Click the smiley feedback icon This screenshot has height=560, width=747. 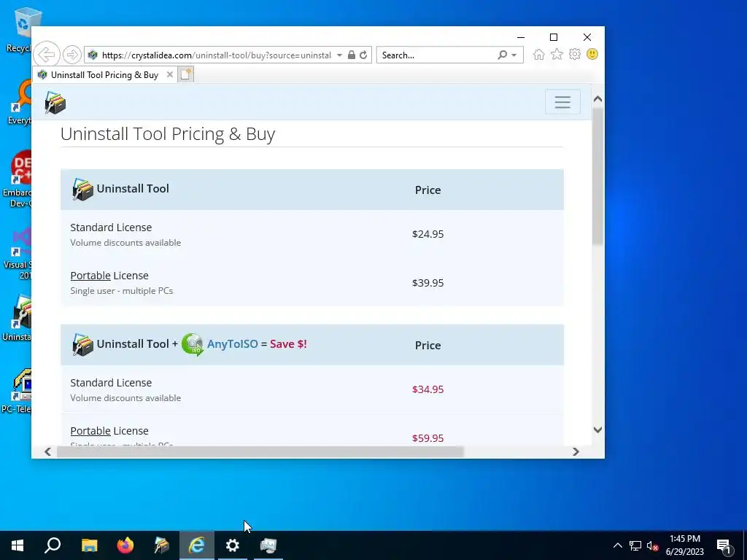[592, 54]
